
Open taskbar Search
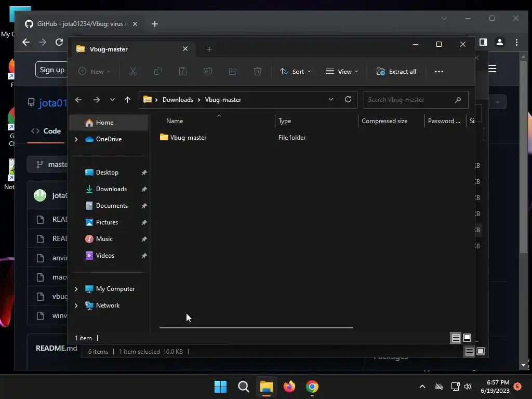coord(243,387)
